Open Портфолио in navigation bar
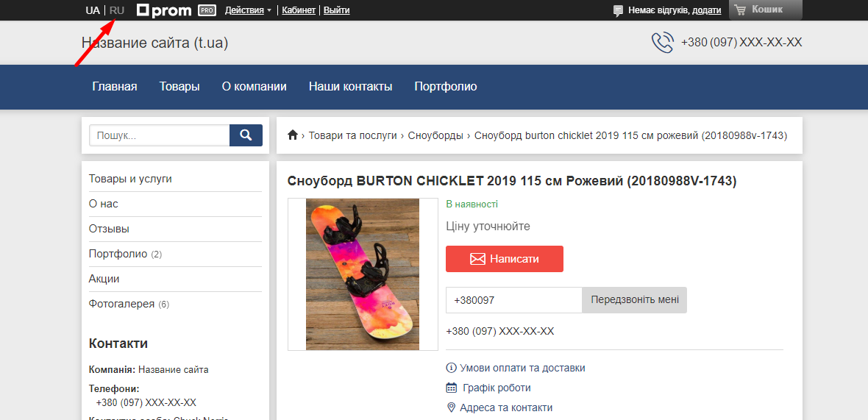This screenshot has height=420, width=868. [x=446, y=86]
